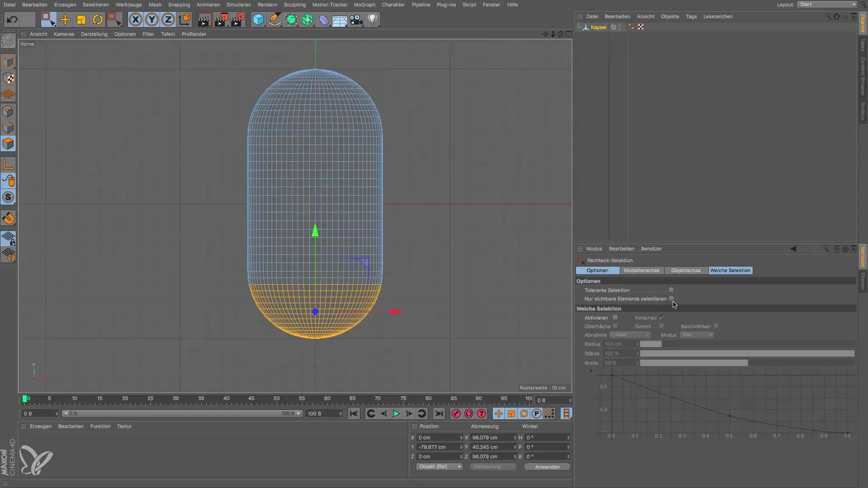This screenshot has width=868, height=488.
Task: Click the Radius value stepper
Action: point(637,344)
